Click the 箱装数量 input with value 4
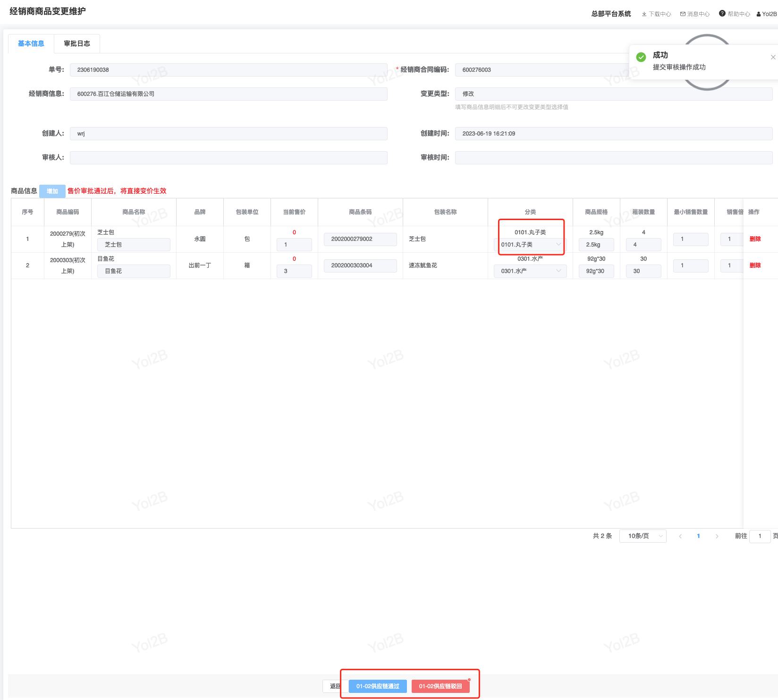Image resolution: width=778 pixels, height=700 pixels. (x=643, y=245)
